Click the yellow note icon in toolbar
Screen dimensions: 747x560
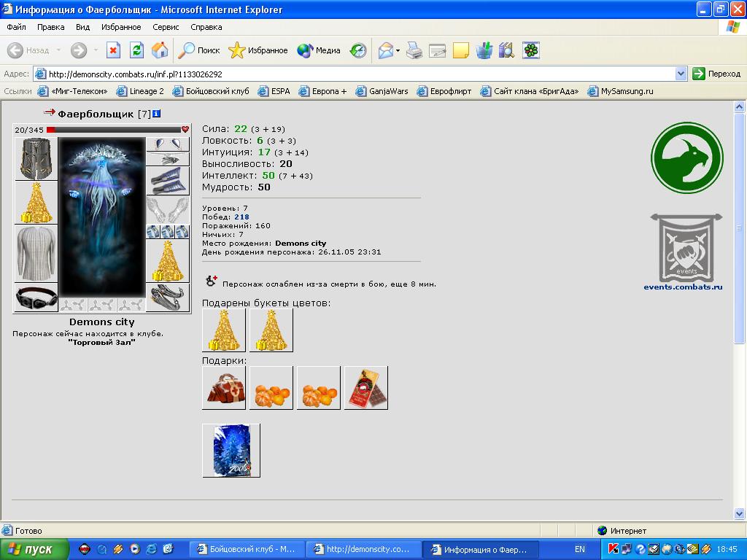(461, 50)
